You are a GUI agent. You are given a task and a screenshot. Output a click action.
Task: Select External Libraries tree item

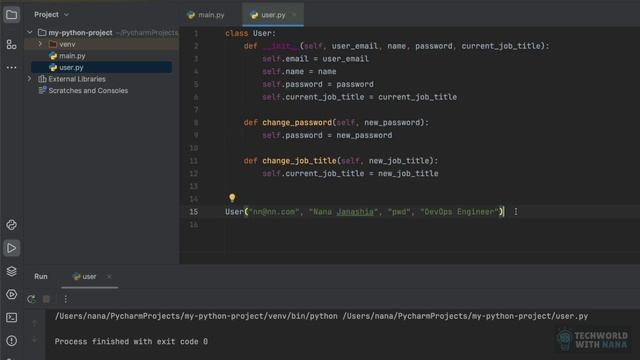pyautogui.click(x=72, y=79)
